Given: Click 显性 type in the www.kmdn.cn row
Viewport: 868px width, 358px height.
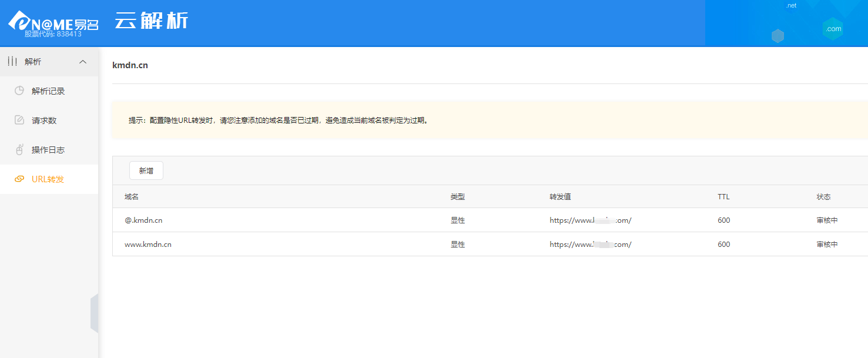Looking at the screenshot, I should coord(458,245).
